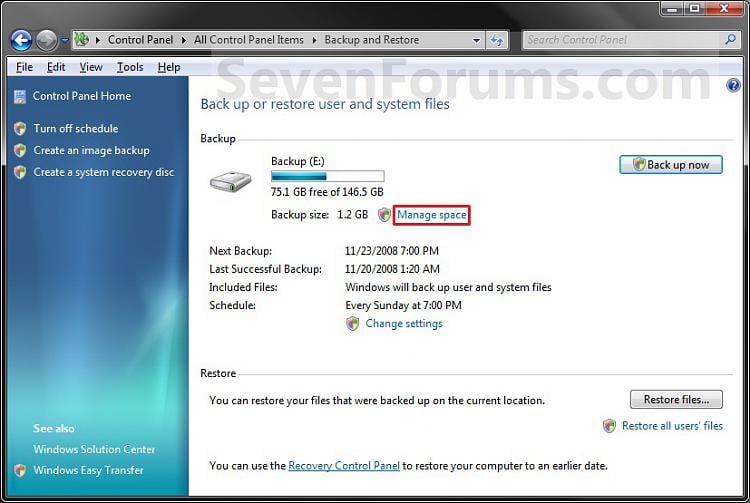Click the Restore files... button

pos(676,400)
